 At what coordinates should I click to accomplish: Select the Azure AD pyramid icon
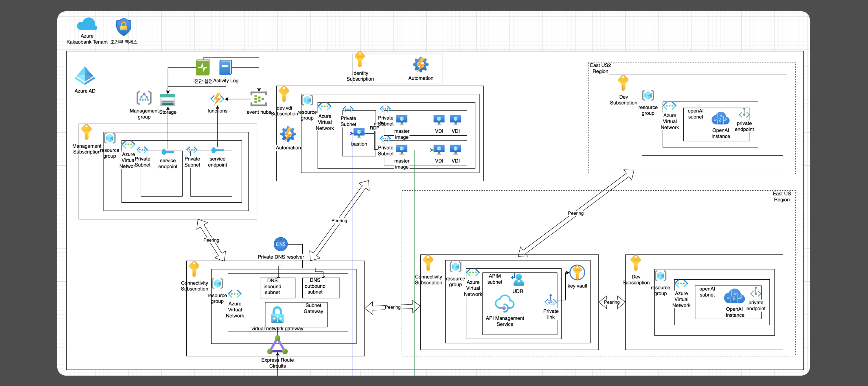coord(85,75)
